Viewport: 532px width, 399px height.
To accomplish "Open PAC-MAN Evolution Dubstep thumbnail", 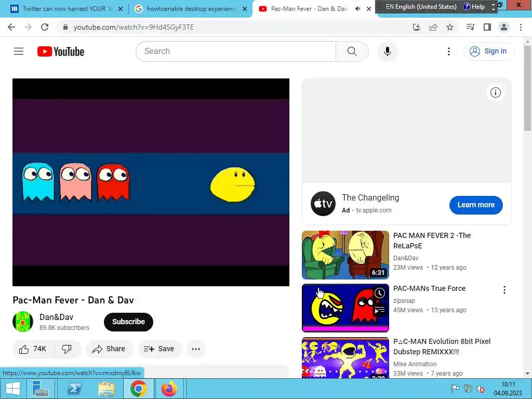I will click(x=345, y=357).
